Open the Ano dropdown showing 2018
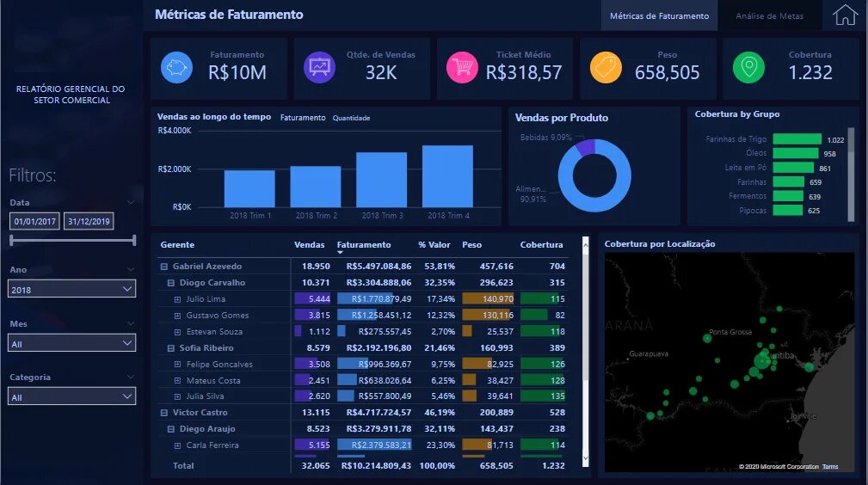 click(71, 289)
